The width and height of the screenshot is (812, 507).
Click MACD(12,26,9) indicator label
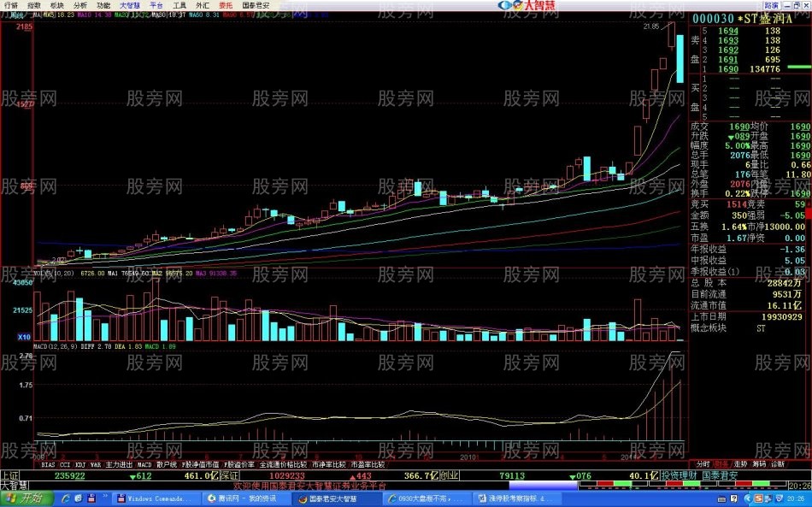coord(56,346)
